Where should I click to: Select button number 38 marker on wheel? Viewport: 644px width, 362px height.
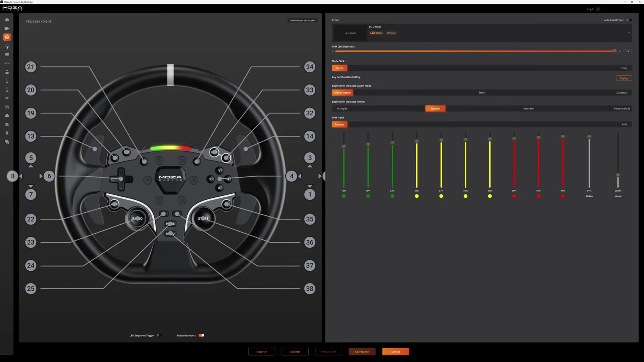310,289
